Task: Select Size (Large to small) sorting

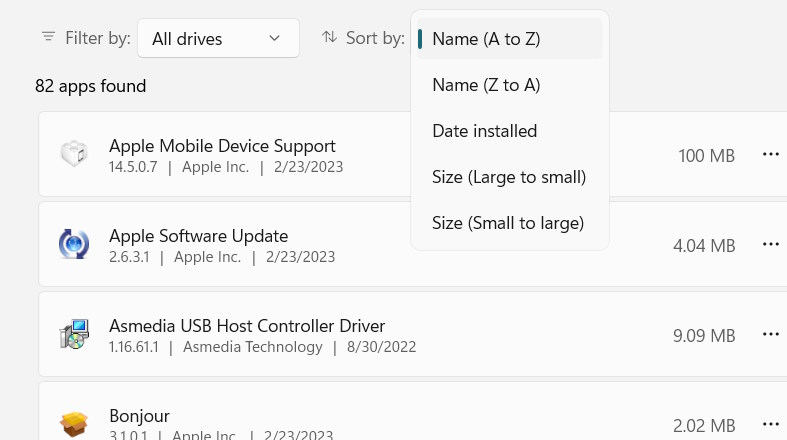Action: [x=509, y=177]
